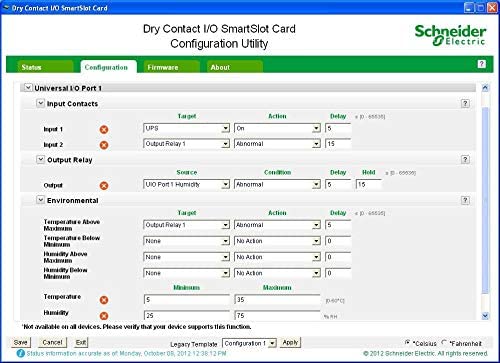Screen dimensions: 500x363
Task: Click scrollbar up arrow
Action: coord(485,88)
